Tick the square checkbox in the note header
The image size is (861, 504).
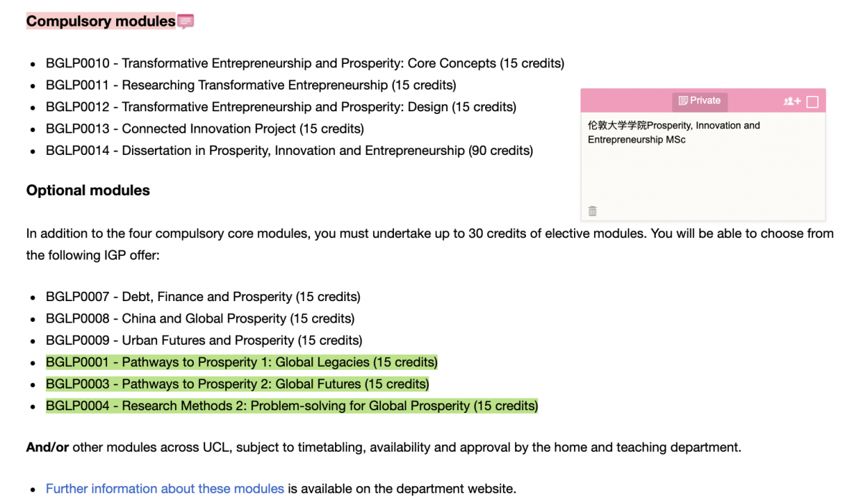(x=812, y=102)
